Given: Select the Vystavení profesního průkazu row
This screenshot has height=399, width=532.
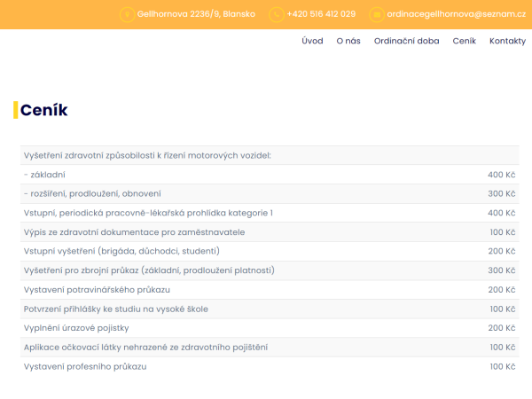Looking at the screenshot, I should (270, 366).
